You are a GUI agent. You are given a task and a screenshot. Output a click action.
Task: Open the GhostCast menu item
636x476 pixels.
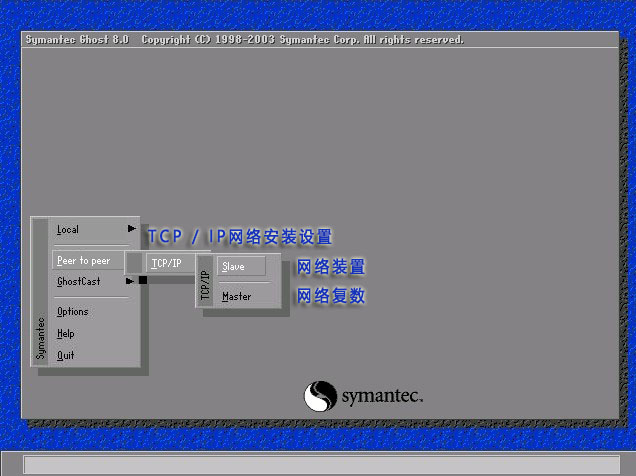click(x=79, y=281)
